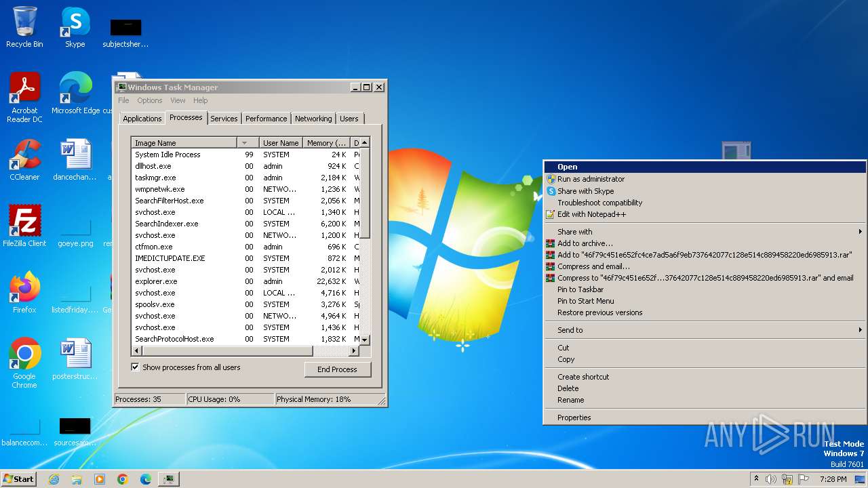Sort by the User Name column header
The height and width of the screenshot is (488, 868).
[x=281, y=143]
